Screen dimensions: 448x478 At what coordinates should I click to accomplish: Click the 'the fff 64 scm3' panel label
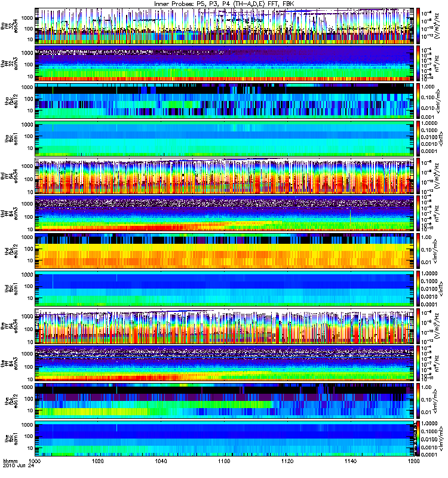pos(10,364)
